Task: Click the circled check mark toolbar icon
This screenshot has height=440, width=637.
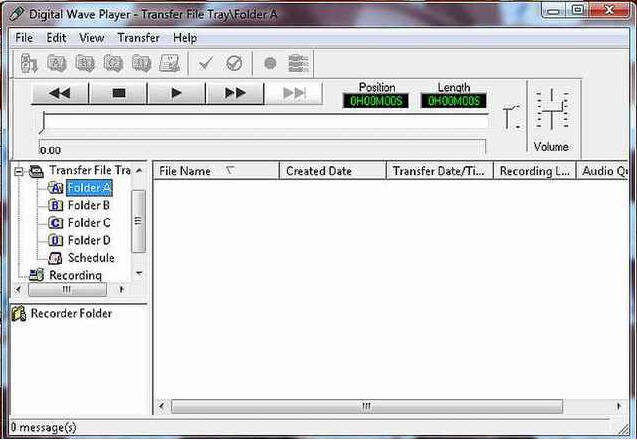Action: click(234, 63)
